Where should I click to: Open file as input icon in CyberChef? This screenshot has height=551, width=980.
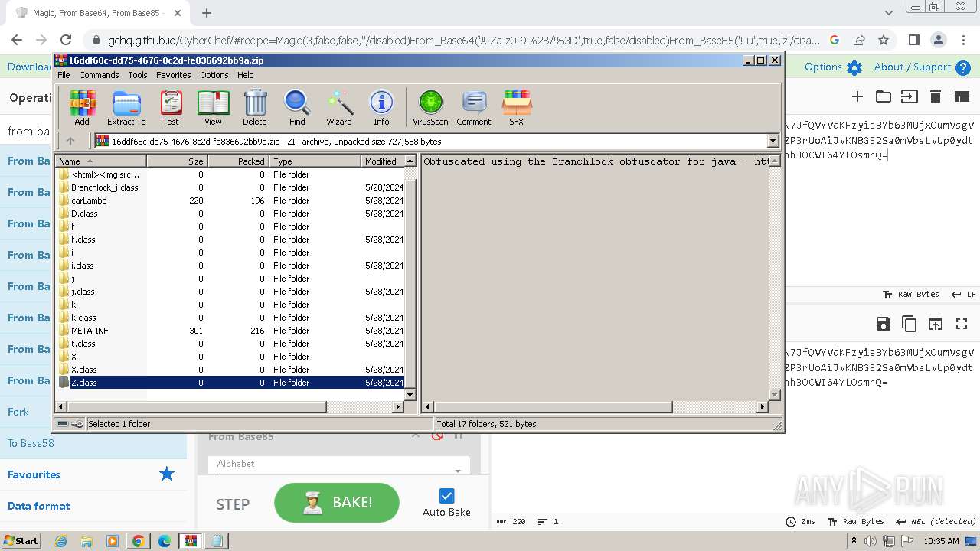click(909, 96)
